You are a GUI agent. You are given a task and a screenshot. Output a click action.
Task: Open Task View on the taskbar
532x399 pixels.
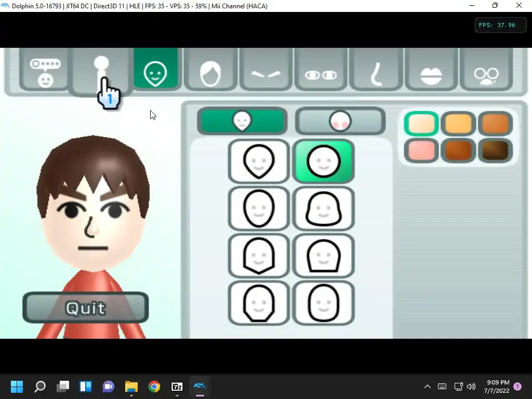63,387
